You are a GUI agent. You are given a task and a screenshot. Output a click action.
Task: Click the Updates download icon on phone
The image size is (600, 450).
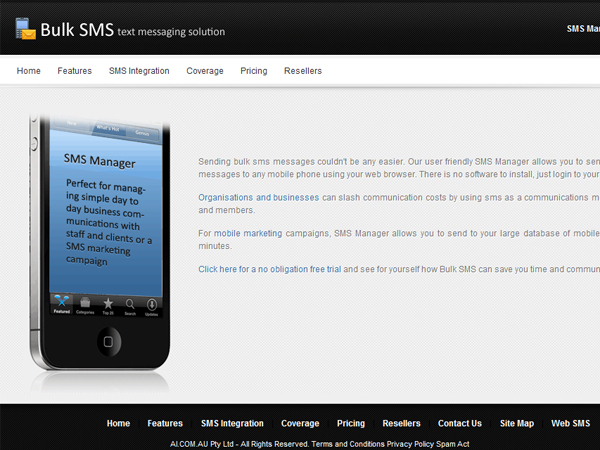[x=152, y=307]
